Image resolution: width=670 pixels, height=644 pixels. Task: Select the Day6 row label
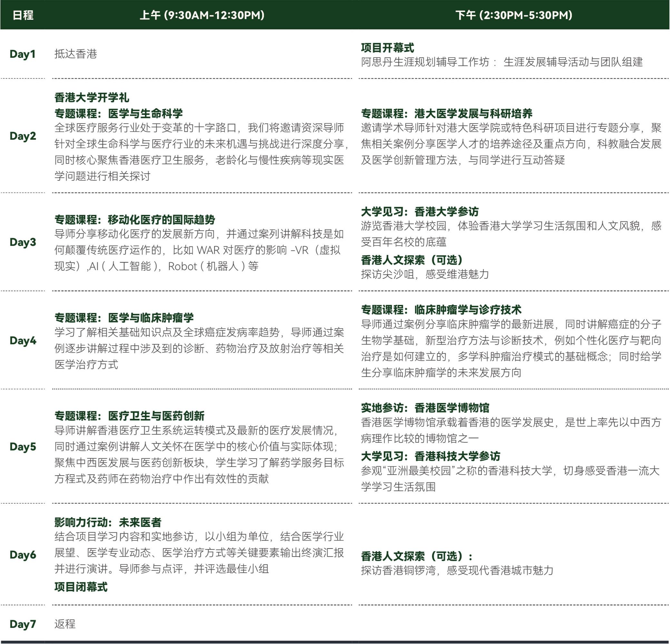(x=23, y=554)
